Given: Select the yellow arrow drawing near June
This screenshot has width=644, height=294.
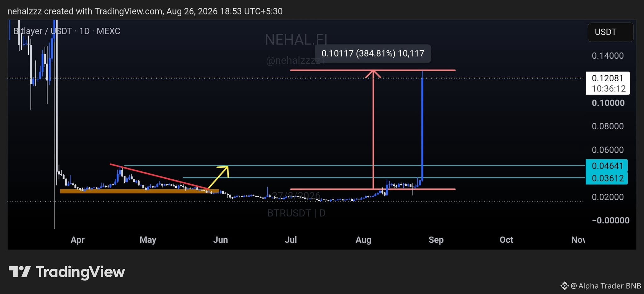Looking at the screenshot, I should tap(219, 177).
